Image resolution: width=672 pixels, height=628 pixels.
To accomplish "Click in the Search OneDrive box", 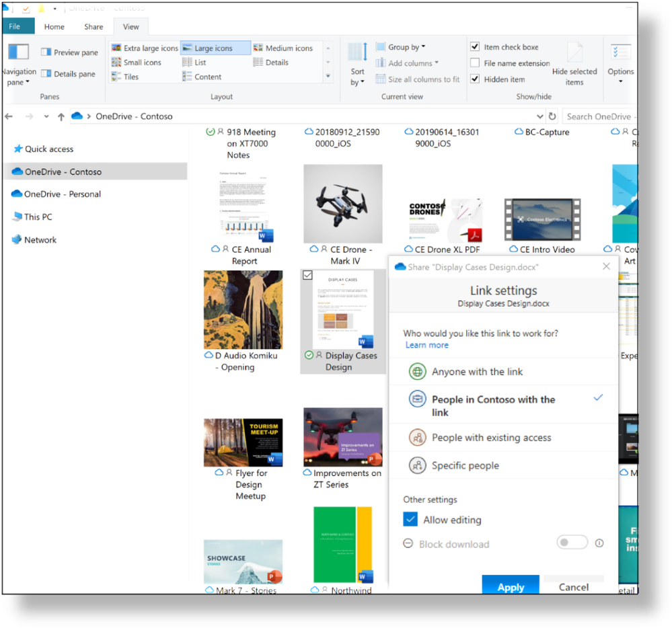I will [599, 116].
